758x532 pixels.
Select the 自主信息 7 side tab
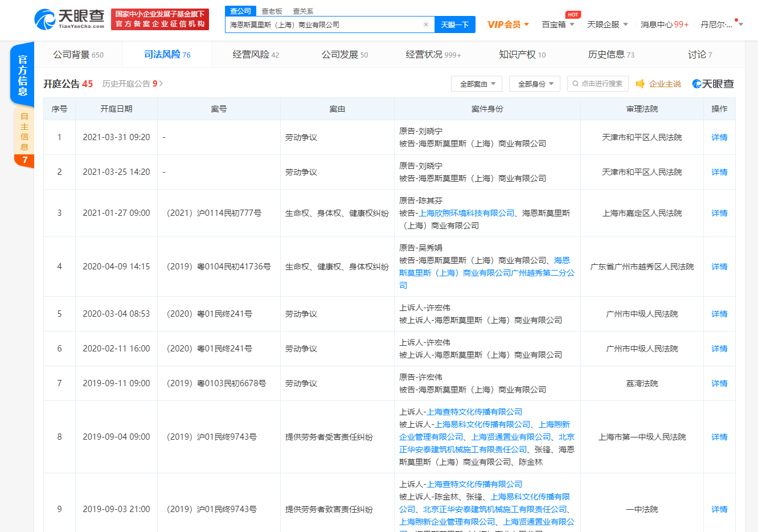(24, 137)
